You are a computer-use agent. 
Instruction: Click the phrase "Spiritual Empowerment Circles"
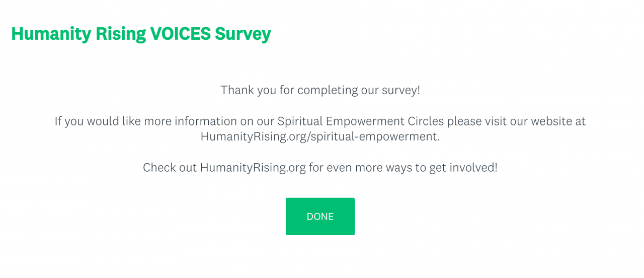[x=360, y=121]
